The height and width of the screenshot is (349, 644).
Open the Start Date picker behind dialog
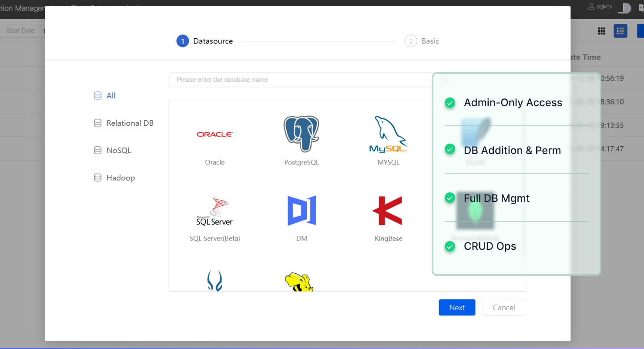(x=20, y=31)
